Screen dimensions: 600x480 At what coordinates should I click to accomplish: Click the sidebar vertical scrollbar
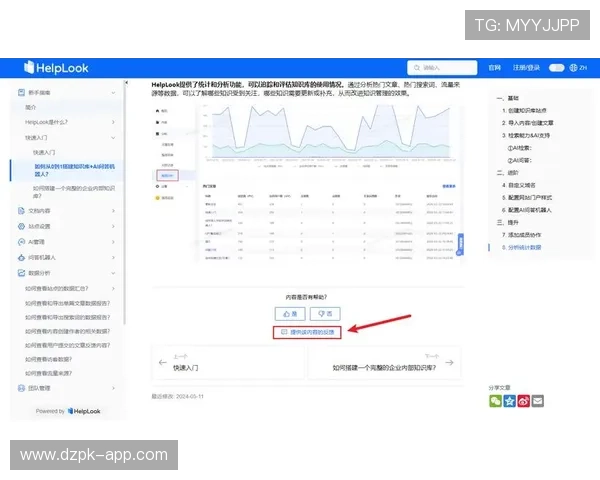click(x=125, y=203)
